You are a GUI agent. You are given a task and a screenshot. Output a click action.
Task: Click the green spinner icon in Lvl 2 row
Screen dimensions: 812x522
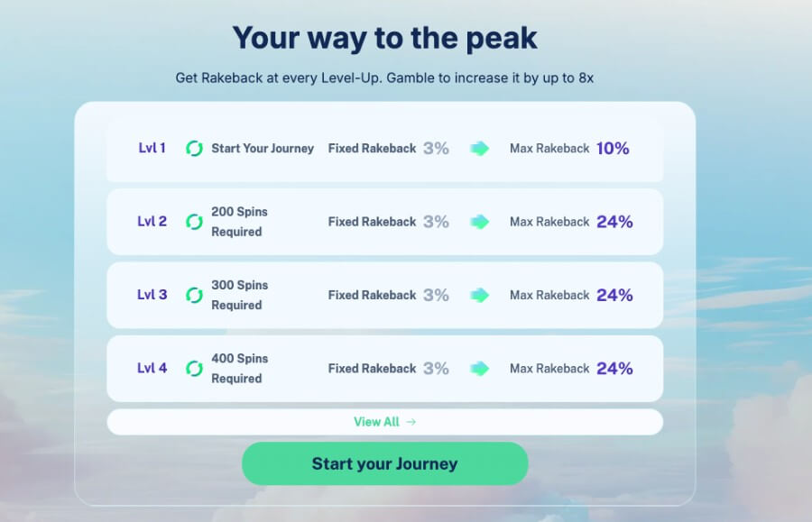pos(194,222)
